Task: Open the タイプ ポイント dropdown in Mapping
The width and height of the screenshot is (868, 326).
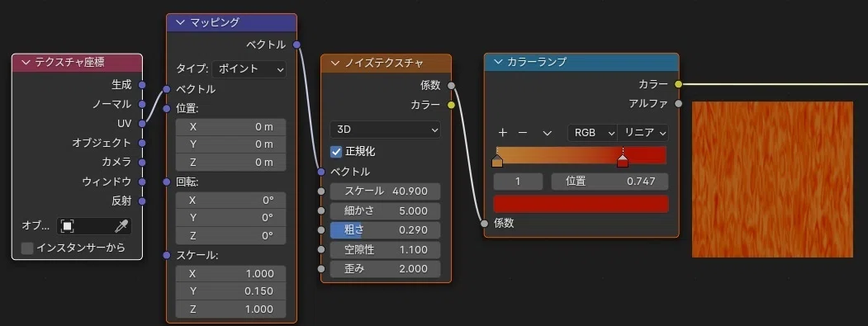Action: click(x=249, y=69)
